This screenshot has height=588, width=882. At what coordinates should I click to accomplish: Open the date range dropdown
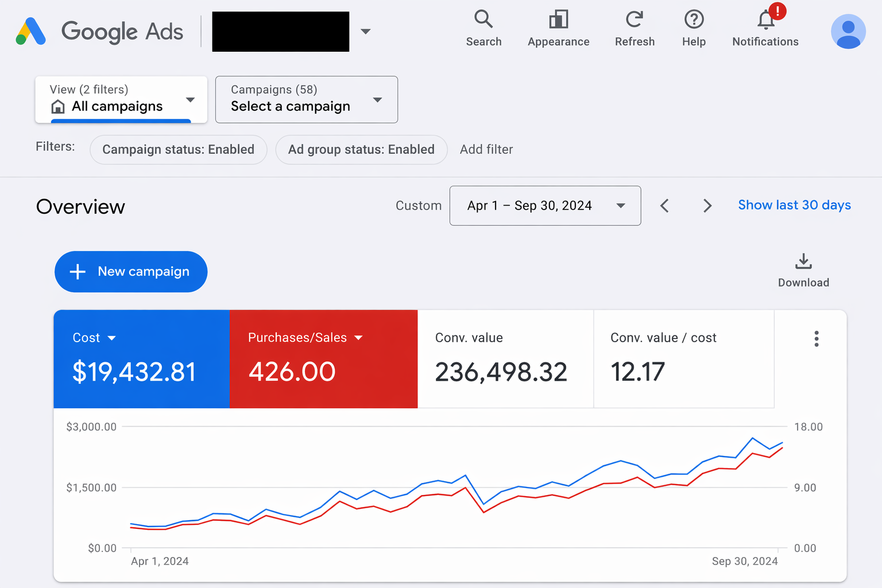pos(544,206)
